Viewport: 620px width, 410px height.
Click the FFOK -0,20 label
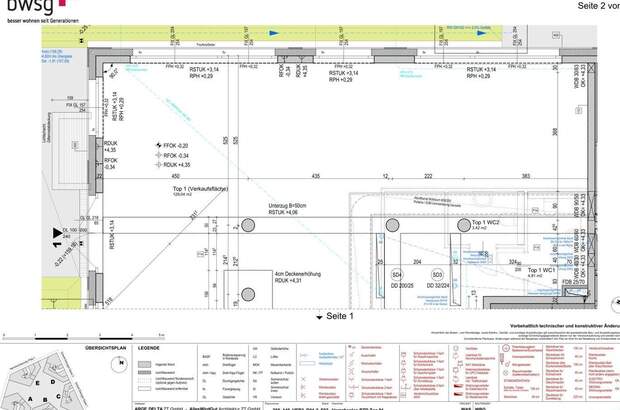pyautogui.click(x=176, y=145)
